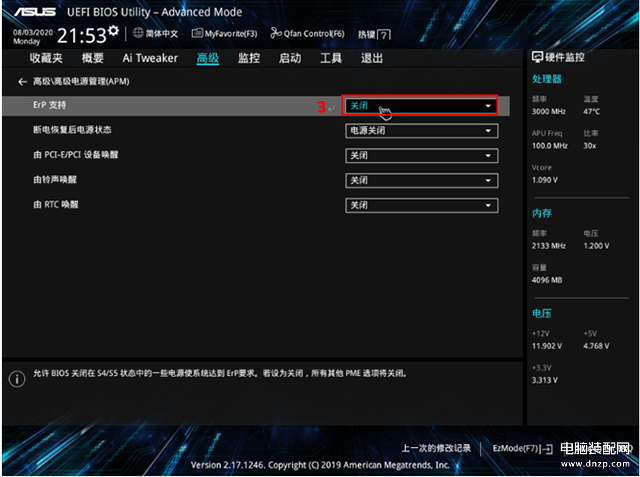The height and width of the screenshot is (477, 640).
Task: Select the ErP 支持 row label
Action: [49, 105]
